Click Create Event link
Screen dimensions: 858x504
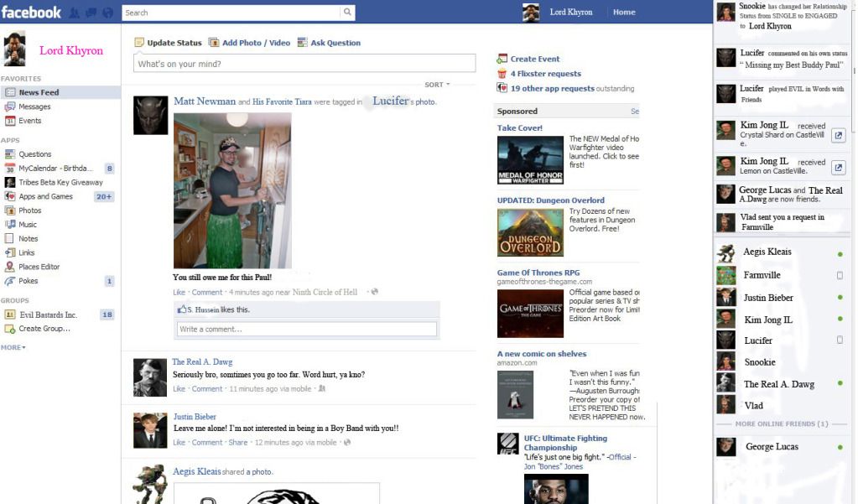pos(534,59)
